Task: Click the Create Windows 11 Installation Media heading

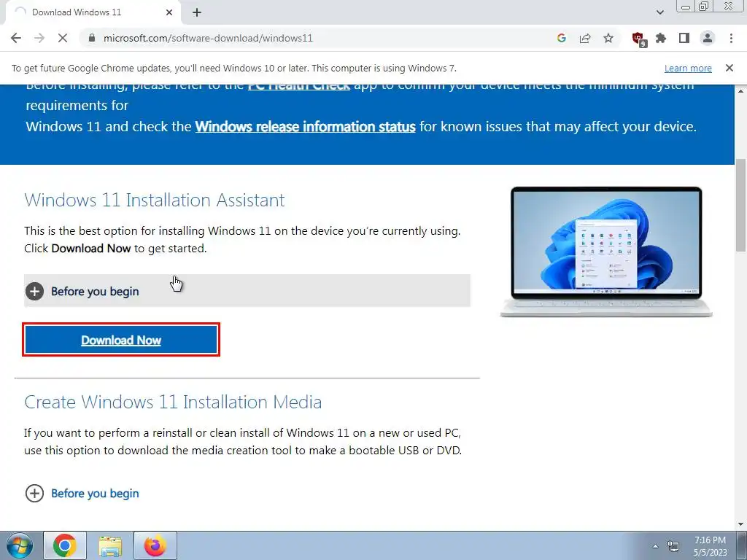Action: (173, 402)
